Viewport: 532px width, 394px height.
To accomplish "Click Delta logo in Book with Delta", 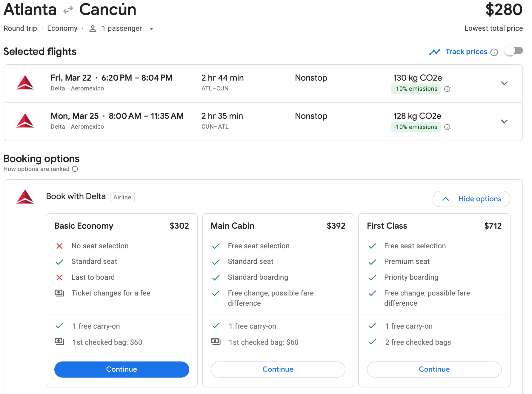I will [x=25, y=197].
